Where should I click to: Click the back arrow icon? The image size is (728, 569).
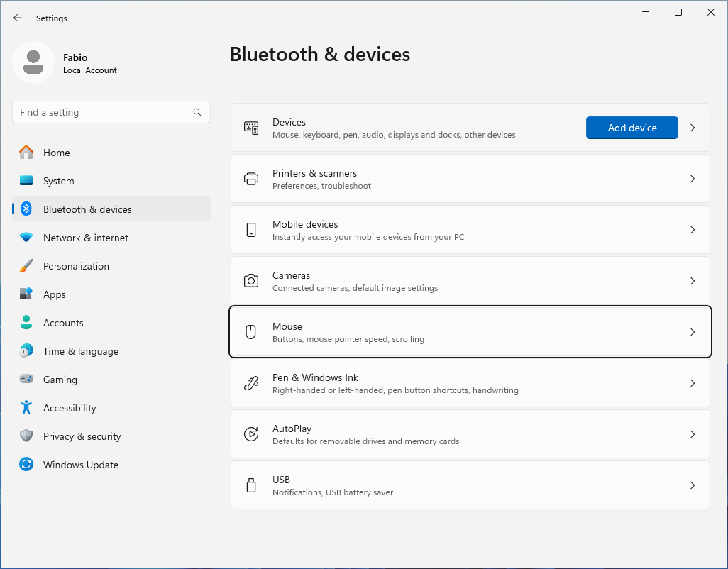click(18, 18)
